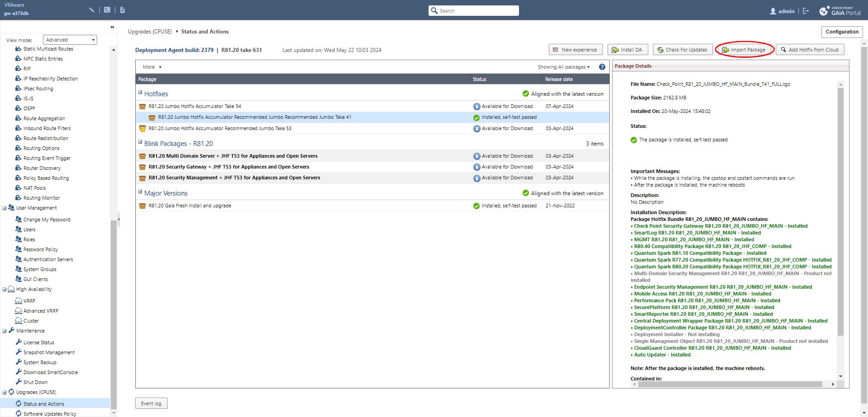
Task: Click the Check For Updates button
Action: tap(682, 50)
